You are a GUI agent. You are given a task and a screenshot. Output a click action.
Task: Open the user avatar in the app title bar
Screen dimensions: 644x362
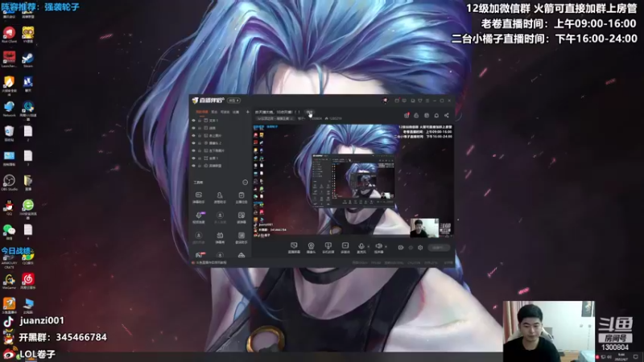(385, 101)
